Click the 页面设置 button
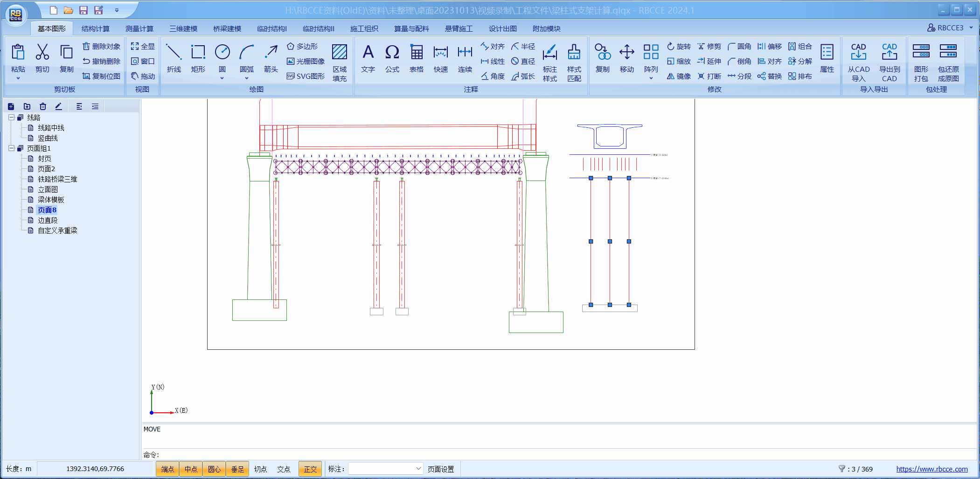The width and height of the screenshot is (980, 479). click(441, 469)
